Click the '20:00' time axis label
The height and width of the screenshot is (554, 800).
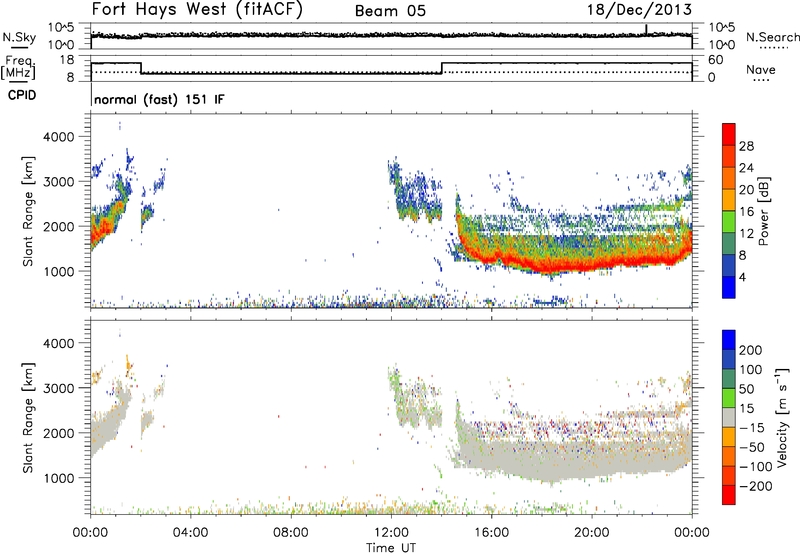point(591,533)
